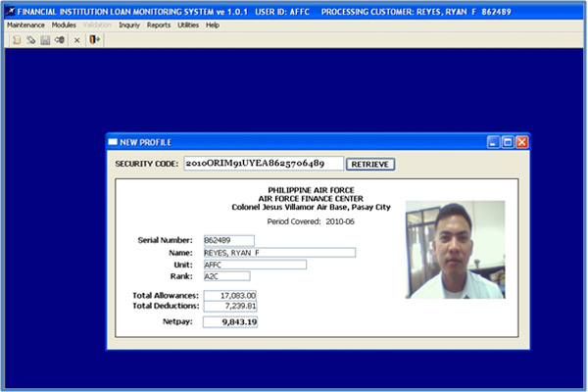
Task: Click the floppy disk save icon
Action: (45, 40)
